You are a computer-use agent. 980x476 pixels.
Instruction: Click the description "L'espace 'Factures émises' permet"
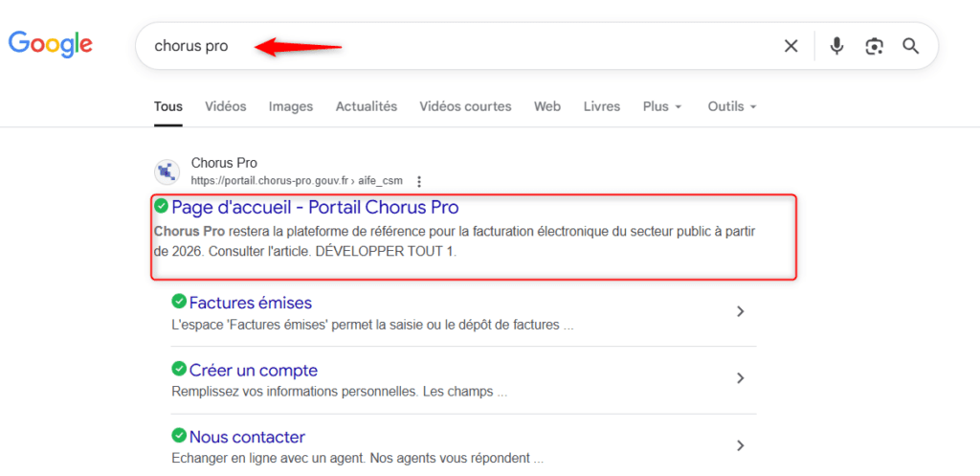tap(372, 326)
